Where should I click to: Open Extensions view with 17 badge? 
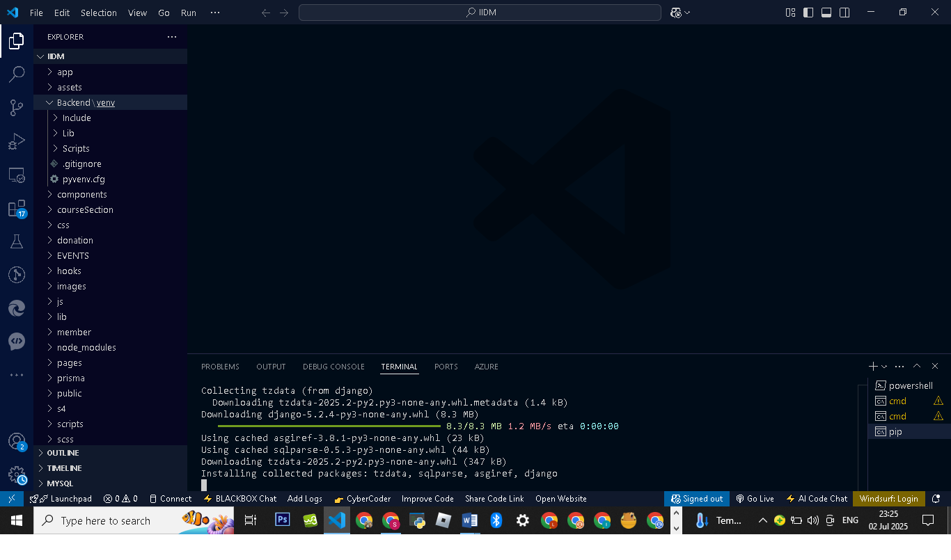(x=17, y=209)
